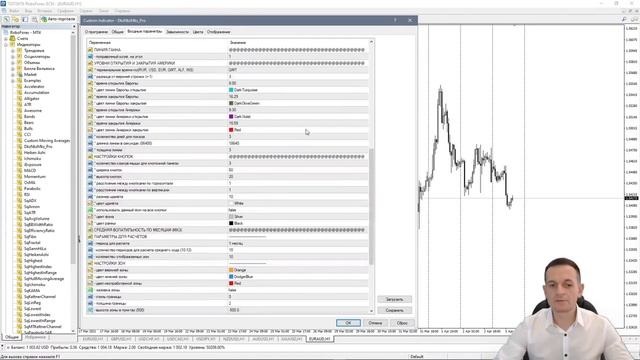This screenshot has height=360, width=640.
Task: Toggle the Авто-торговля button in the toolbar
Action: (x=58, y=19)
